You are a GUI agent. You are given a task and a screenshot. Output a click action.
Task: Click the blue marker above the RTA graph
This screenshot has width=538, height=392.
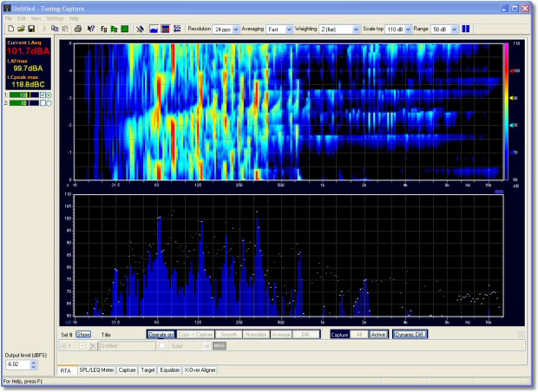tap(499, 192)
